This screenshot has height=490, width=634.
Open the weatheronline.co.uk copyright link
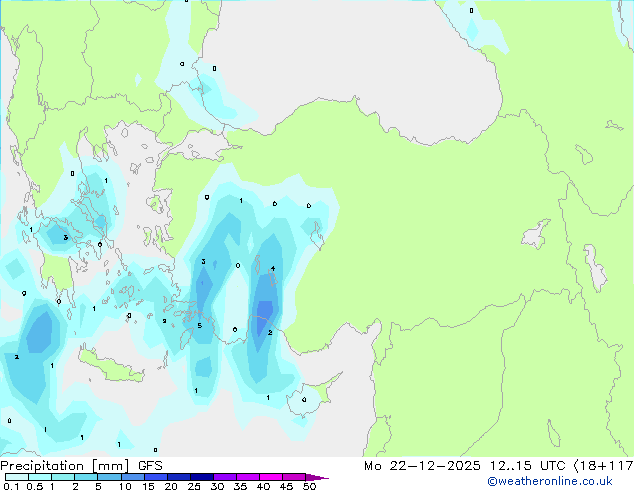550,481
